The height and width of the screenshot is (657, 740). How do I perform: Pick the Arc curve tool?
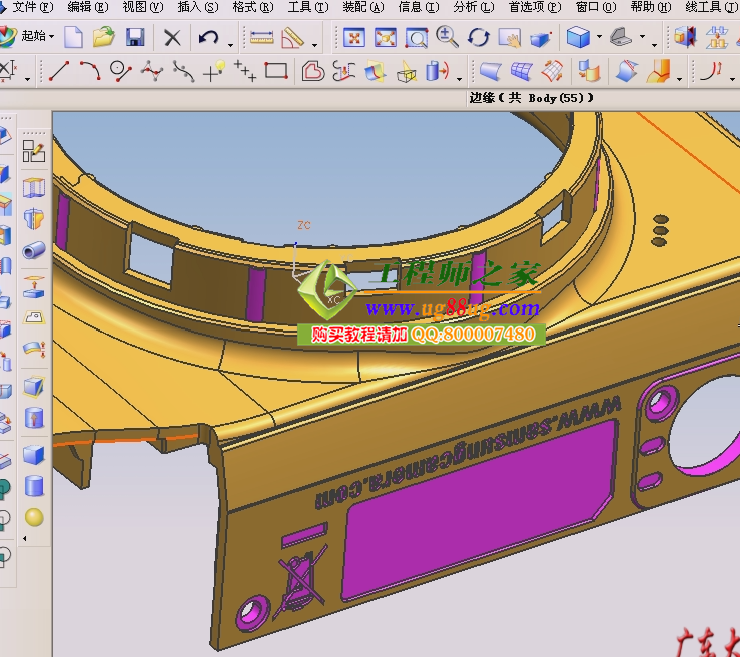click(90, 71)
